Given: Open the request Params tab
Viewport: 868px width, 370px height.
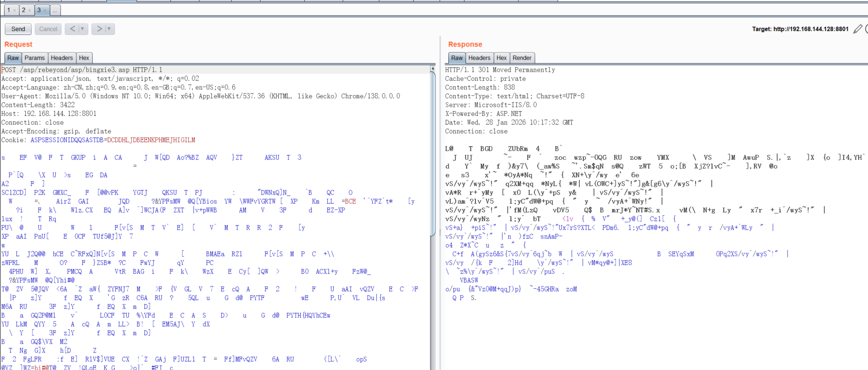Looking at the screenshot, I should [x=35, y=58].
